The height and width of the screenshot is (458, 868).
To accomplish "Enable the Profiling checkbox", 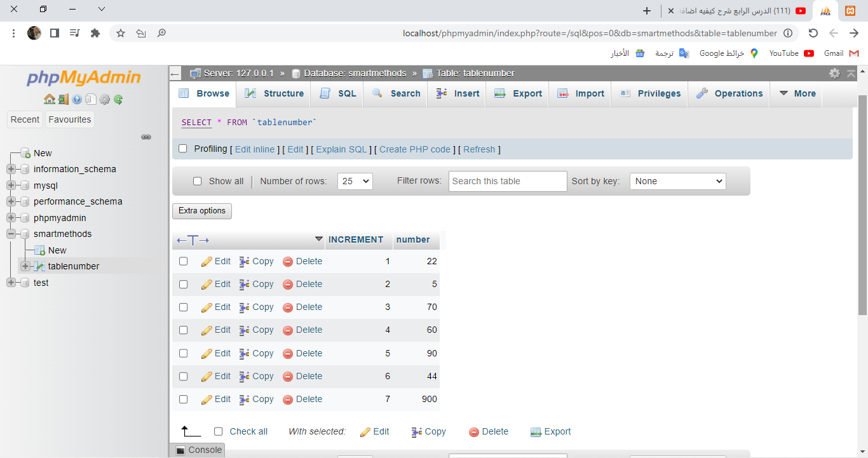I will [183, 149].
